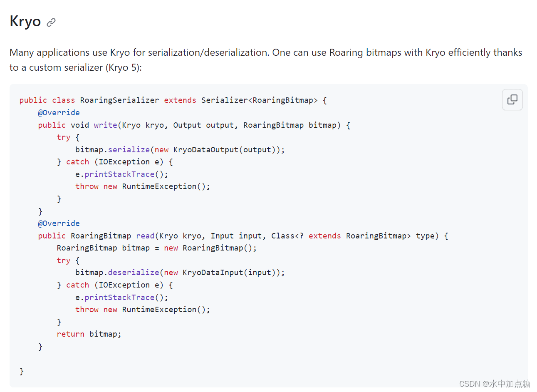Click the first "try {" line in write method
Image resolution: width=537 pixels, height=392 pixels.
click(x=68, y=137)
